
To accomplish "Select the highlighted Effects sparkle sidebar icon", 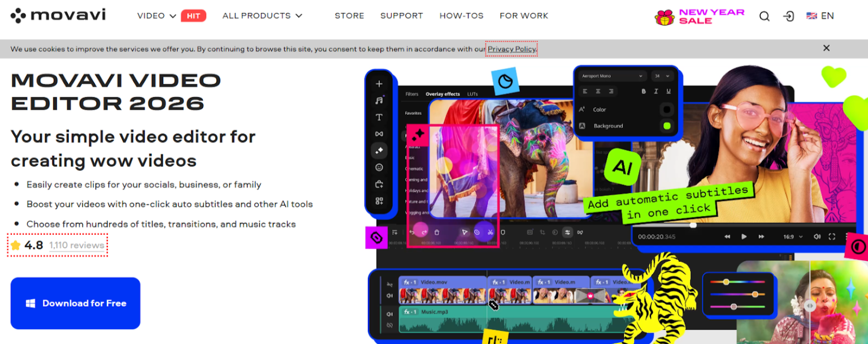I will tap(379, 150).
